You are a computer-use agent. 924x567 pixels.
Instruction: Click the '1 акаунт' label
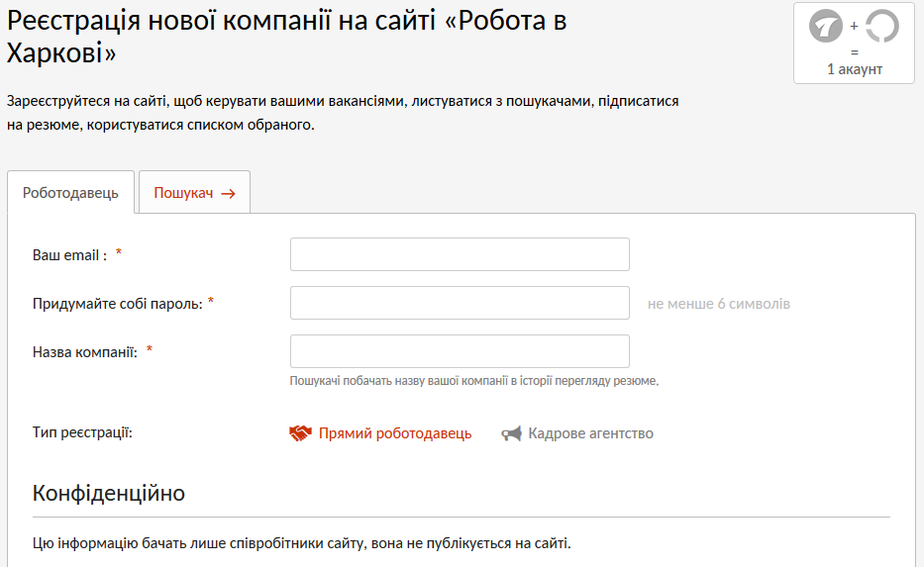coord(854,69)
